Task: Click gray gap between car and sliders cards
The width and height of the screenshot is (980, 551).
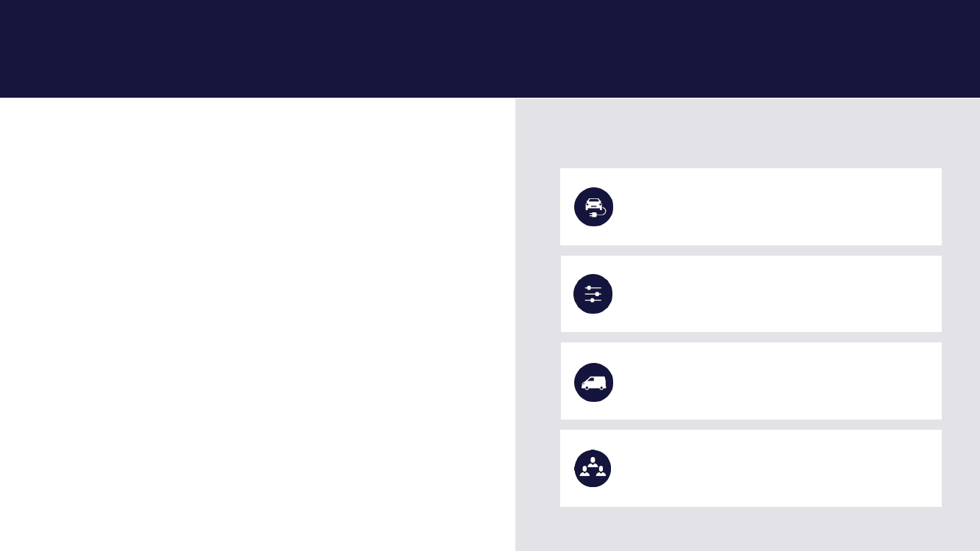Action: (751, 251)
